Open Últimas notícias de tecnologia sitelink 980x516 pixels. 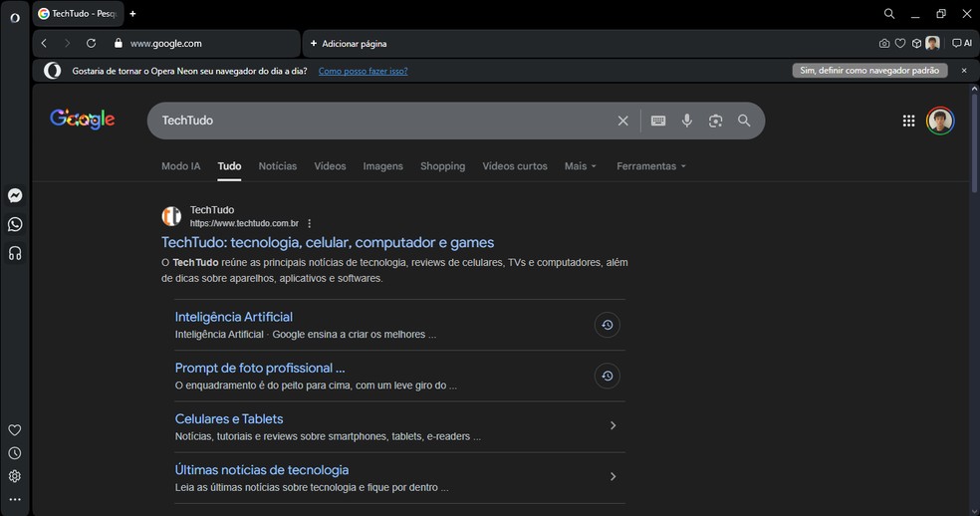click(262, 470)
